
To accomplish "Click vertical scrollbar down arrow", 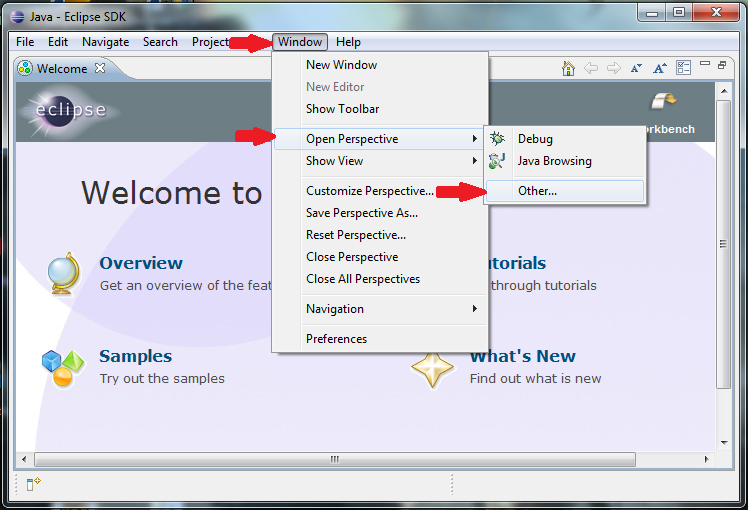I will point(724,442).
